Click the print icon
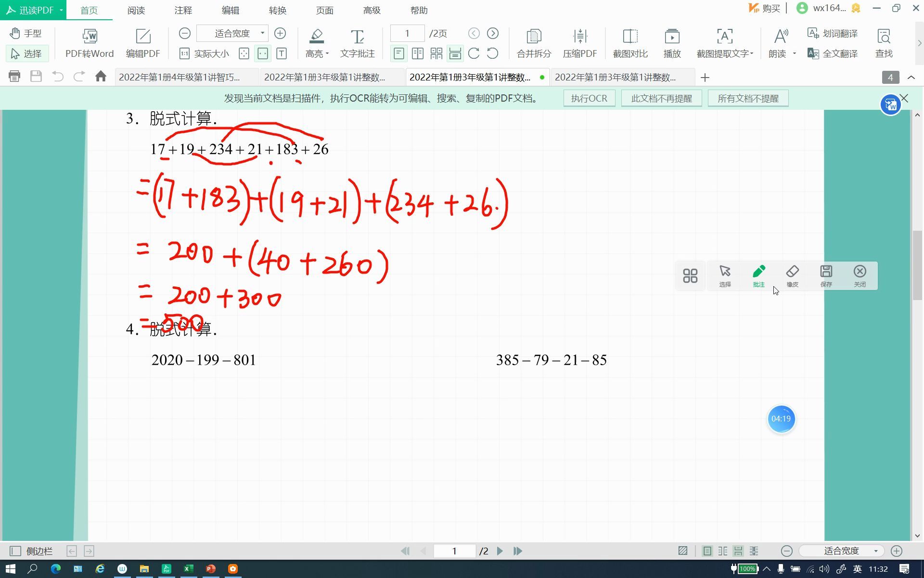This screenshot has width=924, height=578. (14, 77)
